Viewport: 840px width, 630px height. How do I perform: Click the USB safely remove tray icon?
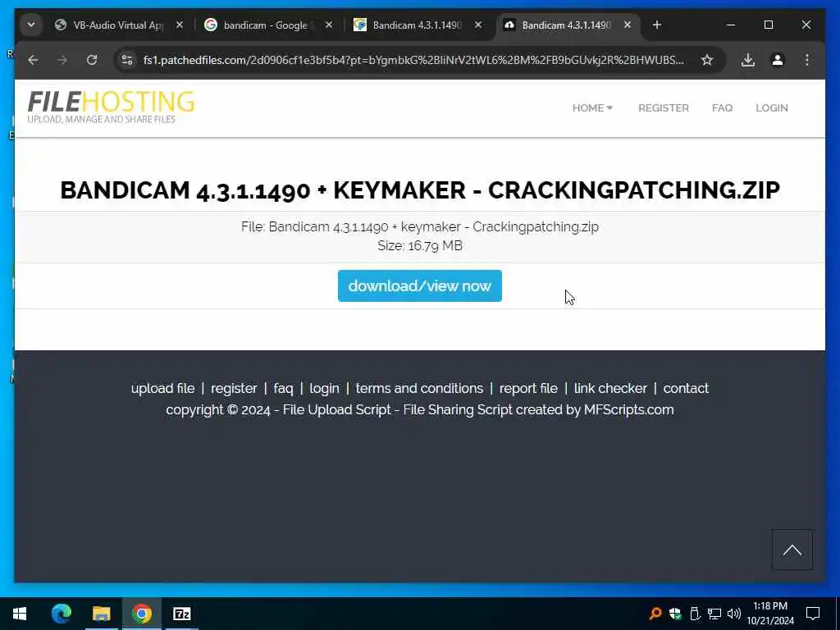tap(695, 614)
